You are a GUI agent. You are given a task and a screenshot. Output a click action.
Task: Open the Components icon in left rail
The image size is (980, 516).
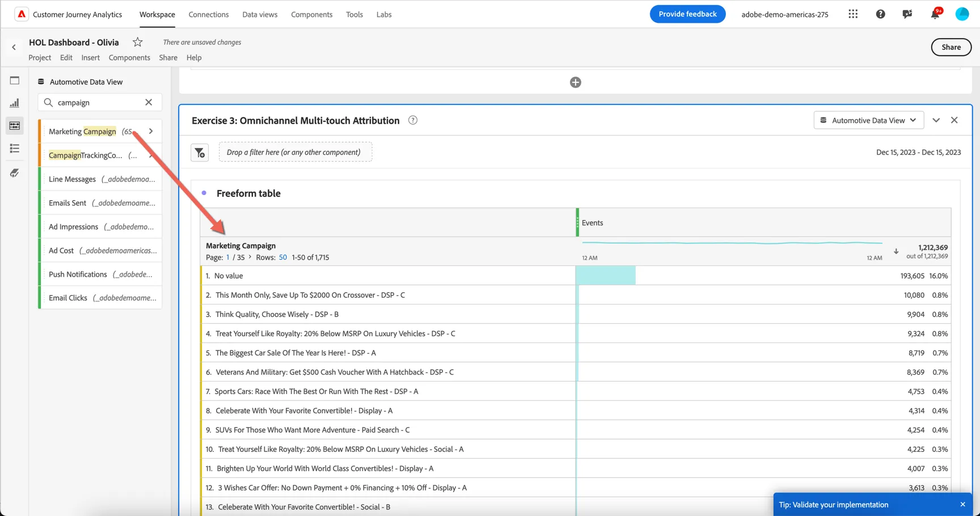click(15, 126)
